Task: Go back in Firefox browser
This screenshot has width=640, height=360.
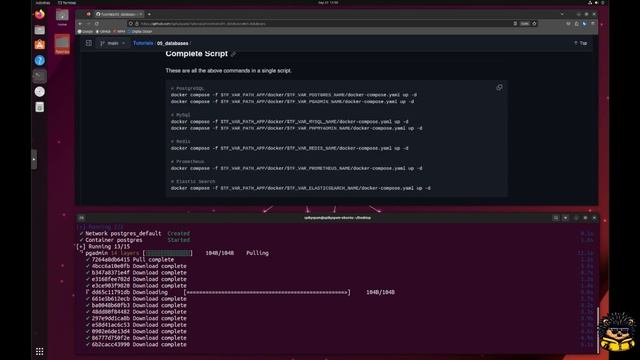Action: (80, 24)
